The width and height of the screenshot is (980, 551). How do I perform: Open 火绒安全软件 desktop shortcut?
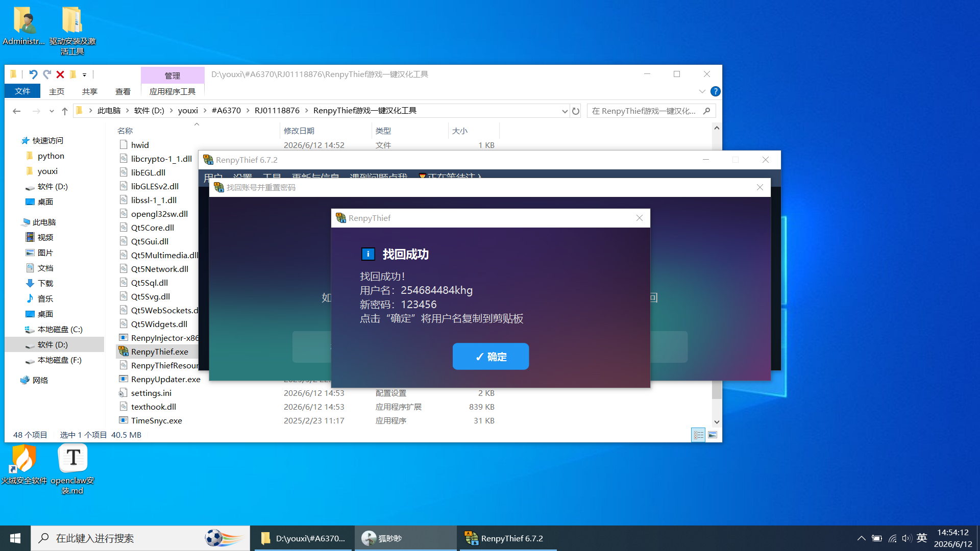[x=23, y=464]
